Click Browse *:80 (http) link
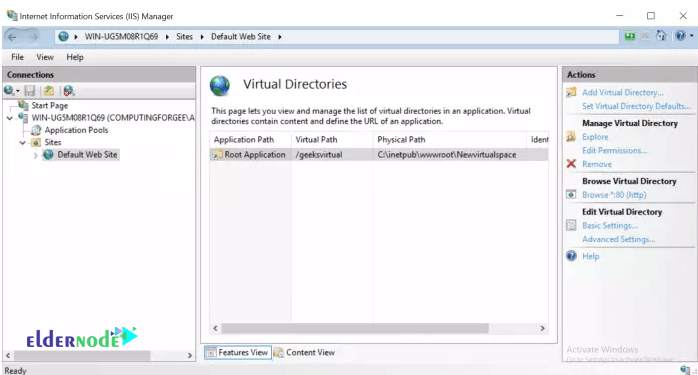 pos(614,195)
